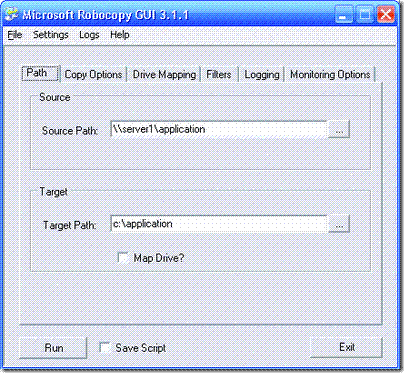
Task: Click the Microsoft Robocopy GUI 3.1.1 title
Action: click(x=105, y=15)
